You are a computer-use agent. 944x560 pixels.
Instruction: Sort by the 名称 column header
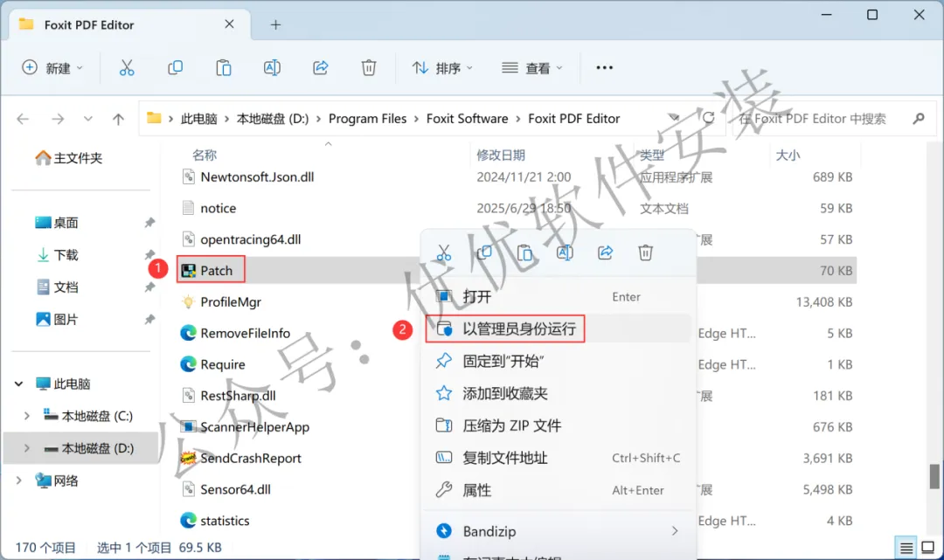[204, 156]
